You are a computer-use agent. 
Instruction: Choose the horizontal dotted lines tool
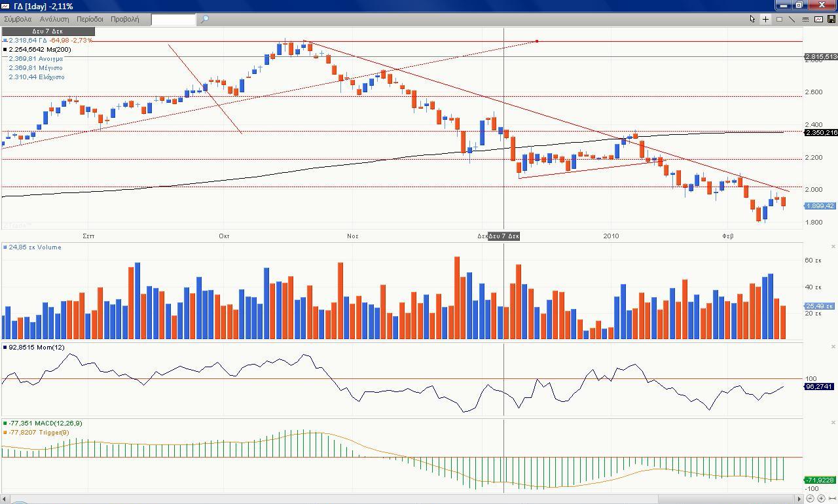[x=805, y=19]
